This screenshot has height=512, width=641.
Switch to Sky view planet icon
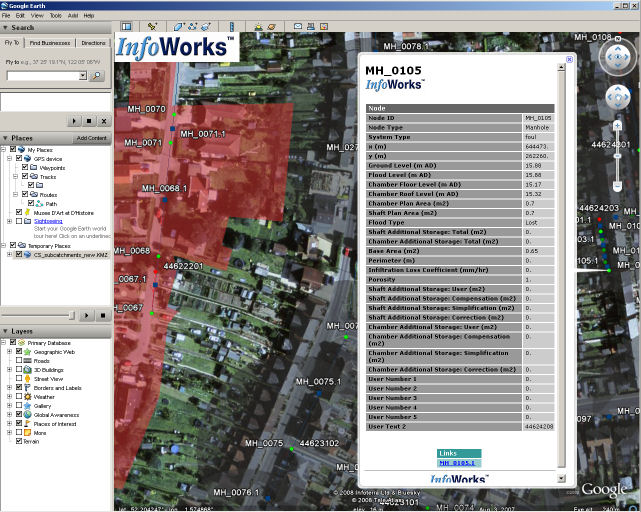[x=271, y=27]
